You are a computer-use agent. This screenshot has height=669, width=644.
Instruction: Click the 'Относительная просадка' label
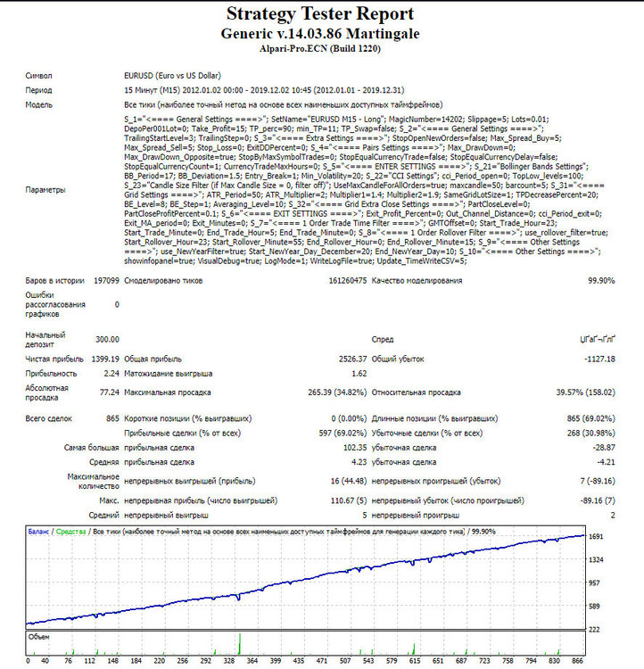[417, 392]
